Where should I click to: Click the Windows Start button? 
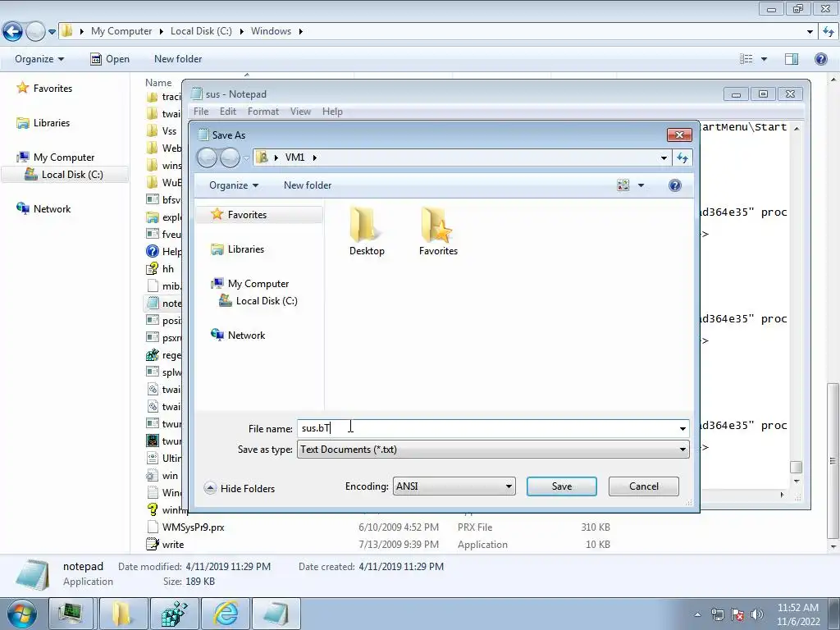[21, 614]
